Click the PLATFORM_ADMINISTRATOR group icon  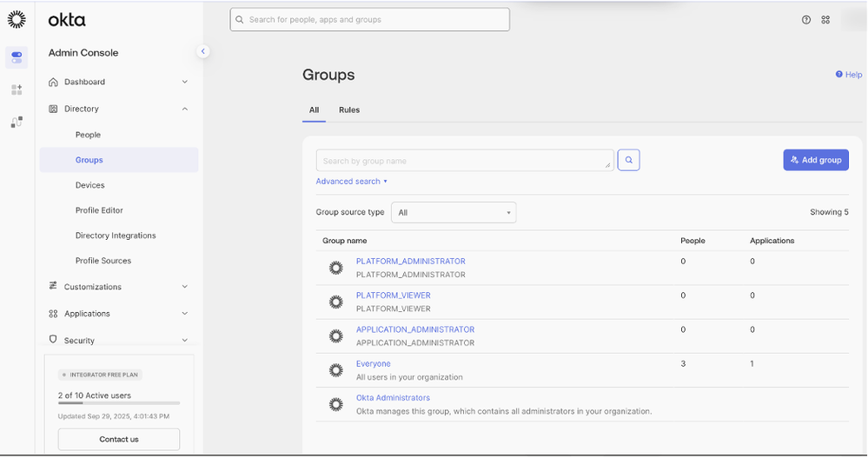pyautogui.click(x=336, y=268)
